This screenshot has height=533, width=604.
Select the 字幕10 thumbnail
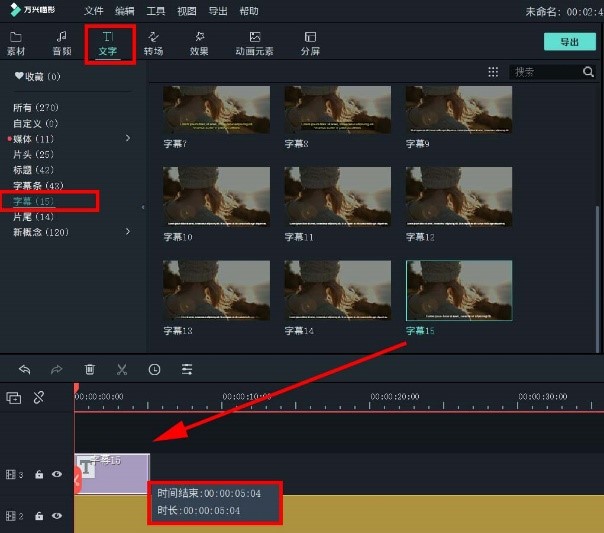[216, 196]
